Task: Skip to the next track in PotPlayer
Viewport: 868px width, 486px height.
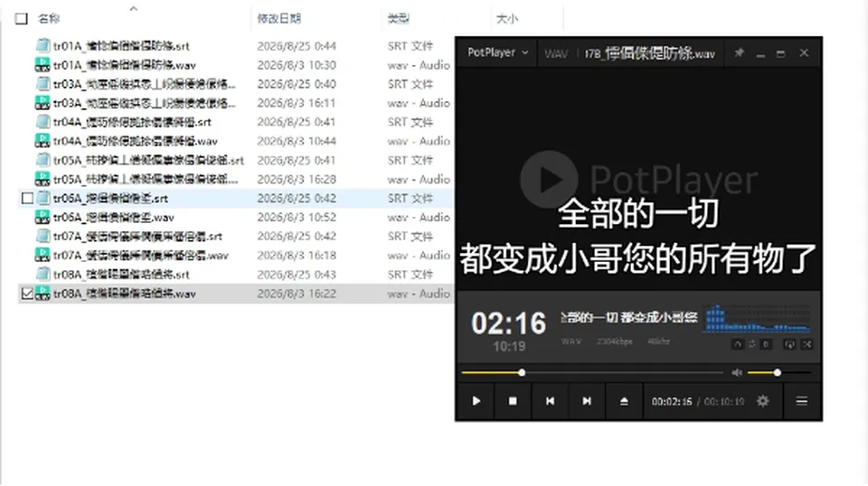Action: tap(587, 401)
